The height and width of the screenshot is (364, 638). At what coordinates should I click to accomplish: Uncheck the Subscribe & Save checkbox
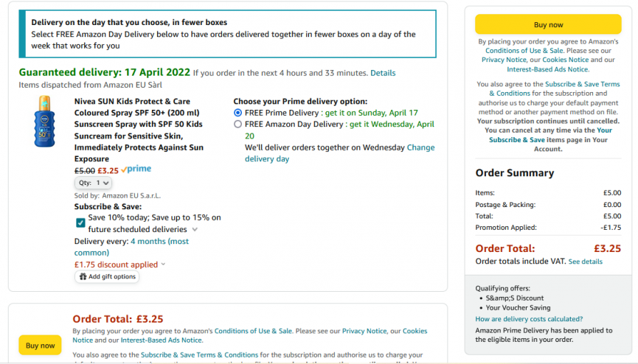pyautogui.click(x=80, y=223)
